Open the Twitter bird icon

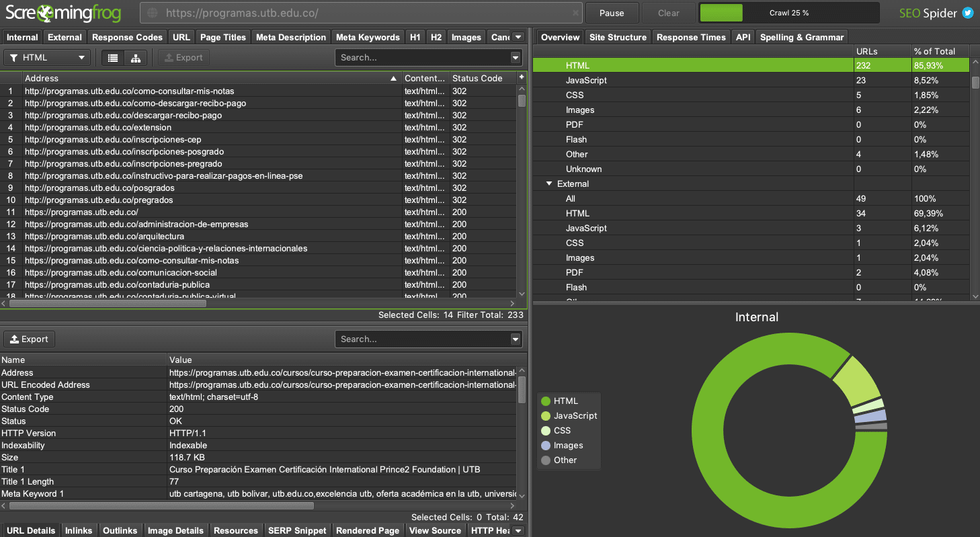click(x=968, y=13)
